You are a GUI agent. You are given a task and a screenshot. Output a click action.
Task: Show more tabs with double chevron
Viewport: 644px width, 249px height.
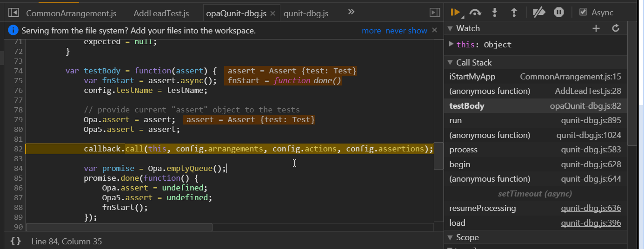click(352, 12)
